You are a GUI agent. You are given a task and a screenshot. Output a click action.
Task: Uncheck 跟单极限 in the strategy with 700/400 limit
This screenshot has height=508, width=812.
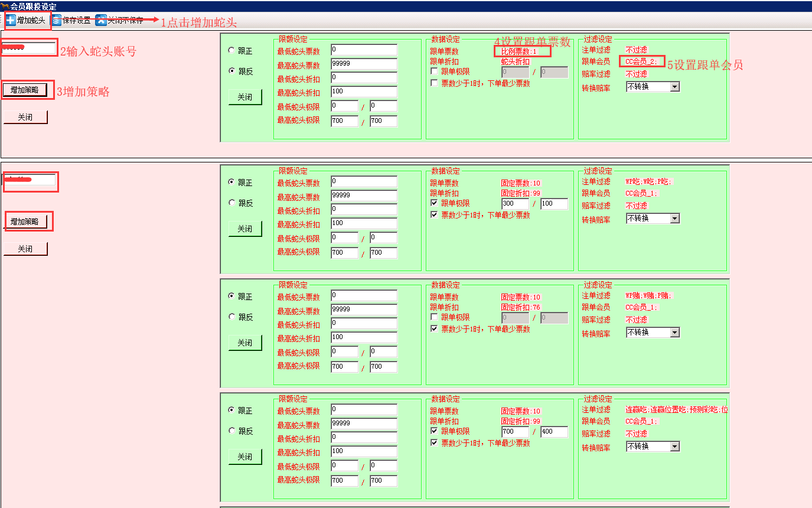(435, 431)
